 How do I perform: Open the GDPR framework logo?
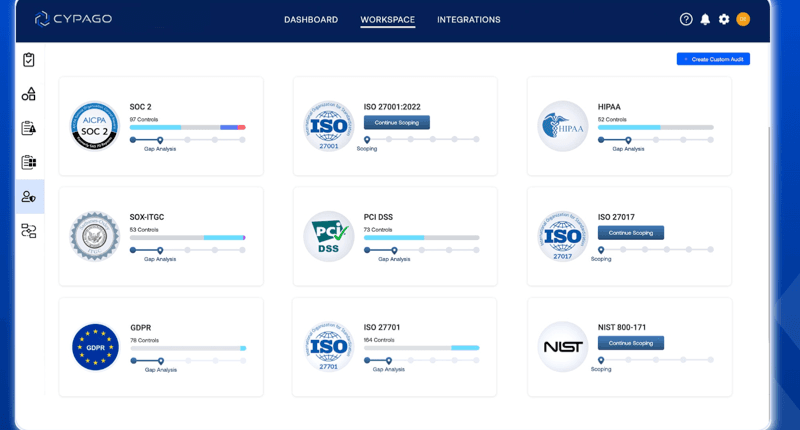95,347
